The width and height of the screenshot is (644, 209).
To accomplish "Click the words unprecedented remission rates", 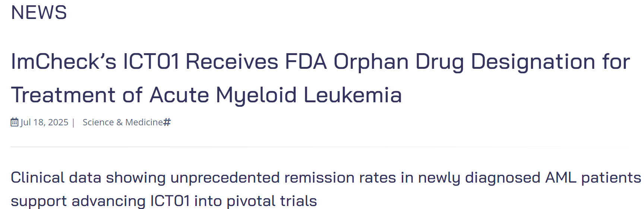I will [x=283, y=178].
